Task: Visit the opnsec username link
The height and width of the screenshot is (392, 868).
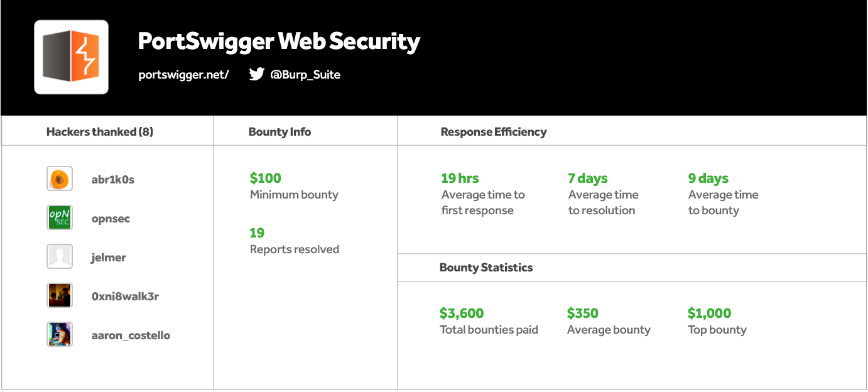Action: 111,219
